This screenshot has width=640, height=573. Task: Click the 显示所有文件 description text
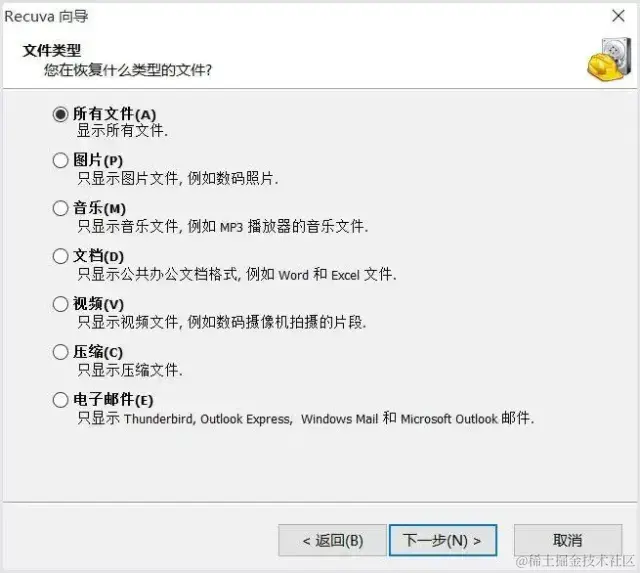click(x=122, y=131)
